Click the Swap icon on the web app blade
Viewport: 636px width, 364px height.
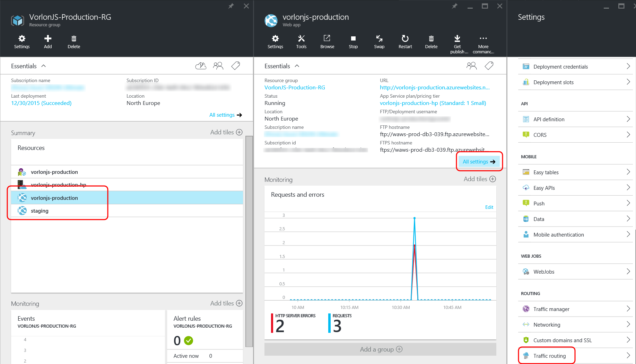(x=379, y=42)
